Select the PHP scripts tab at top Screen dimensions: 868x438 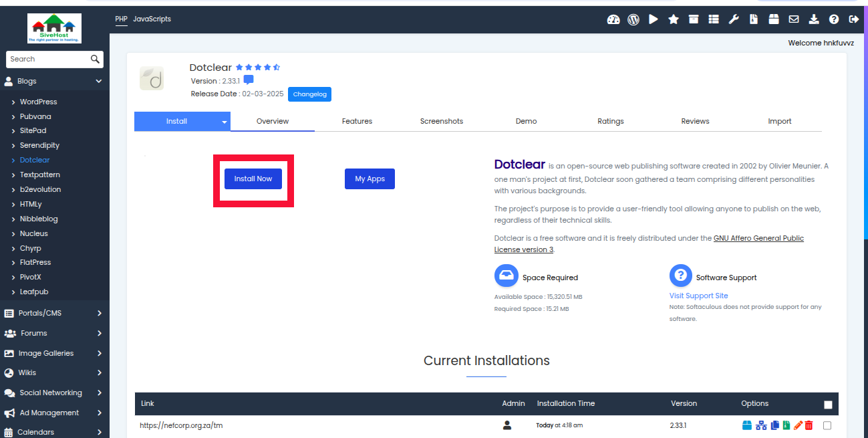121,19
